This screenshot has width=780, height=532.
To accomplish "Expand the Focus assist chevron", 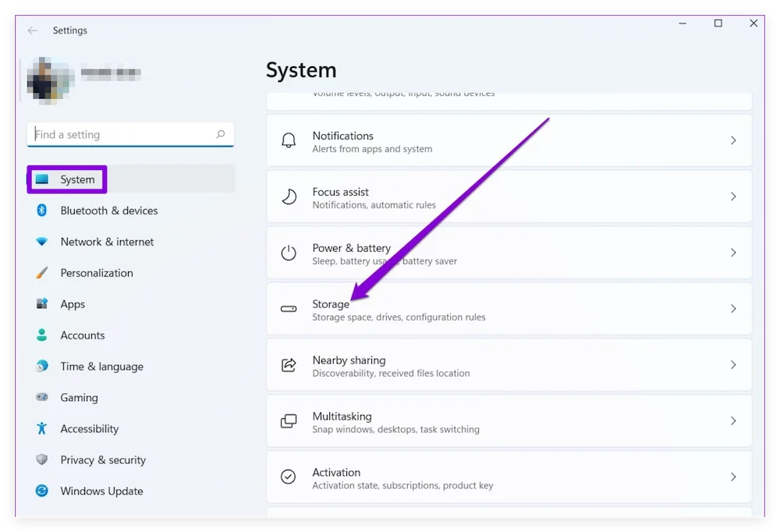I will pyautogui.click(x=733, y=197).
